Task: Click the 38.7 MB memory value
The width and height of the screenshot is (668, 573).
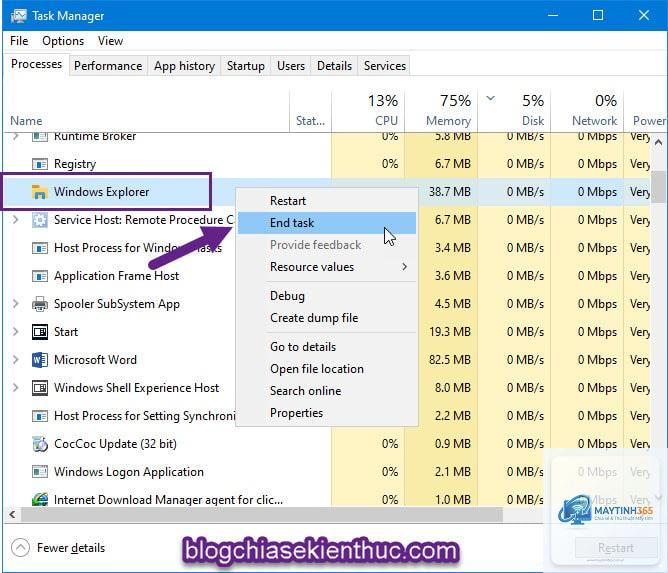Action: point(450,192)
